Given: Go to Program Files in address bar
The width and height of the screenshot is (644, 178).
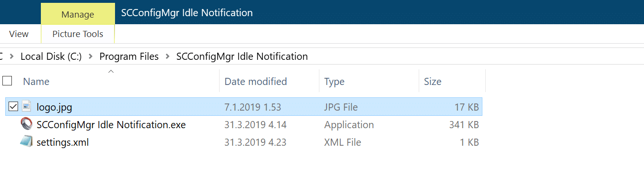Looking at the screenshot, I should [x=129, y=56].
